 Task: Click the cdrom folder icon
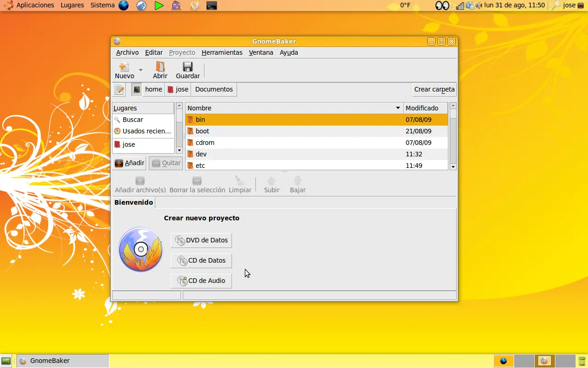tap(190, 143)
